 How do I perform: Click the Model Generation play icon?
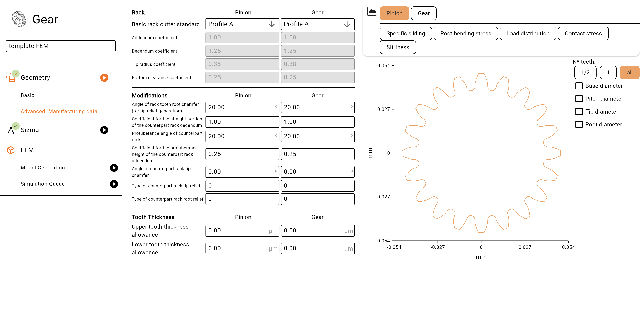point(114,168)
